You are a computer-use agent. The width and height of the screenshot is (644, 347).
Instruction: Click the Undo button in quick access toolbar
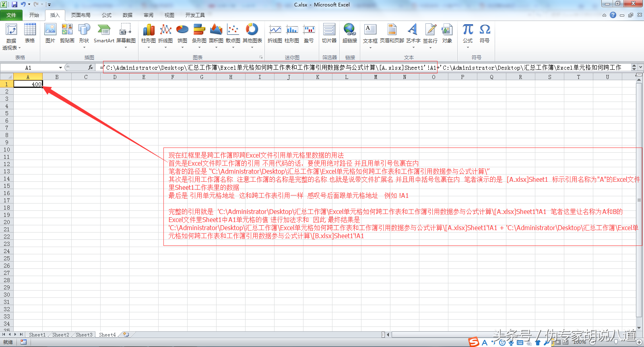23,4
